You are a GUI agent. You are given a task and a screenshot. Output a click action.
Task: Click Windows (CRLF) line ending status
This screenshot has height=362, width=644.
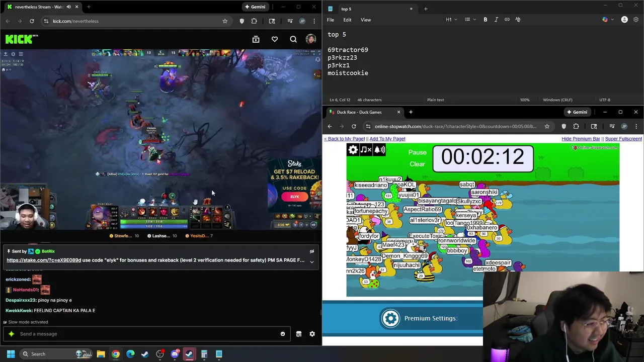pos(557,100)
